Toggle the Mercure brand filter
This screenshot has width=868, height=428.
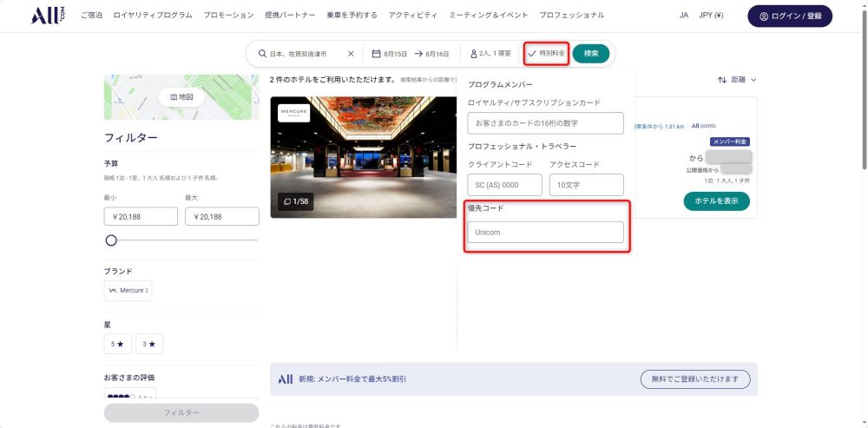[128, 291]
